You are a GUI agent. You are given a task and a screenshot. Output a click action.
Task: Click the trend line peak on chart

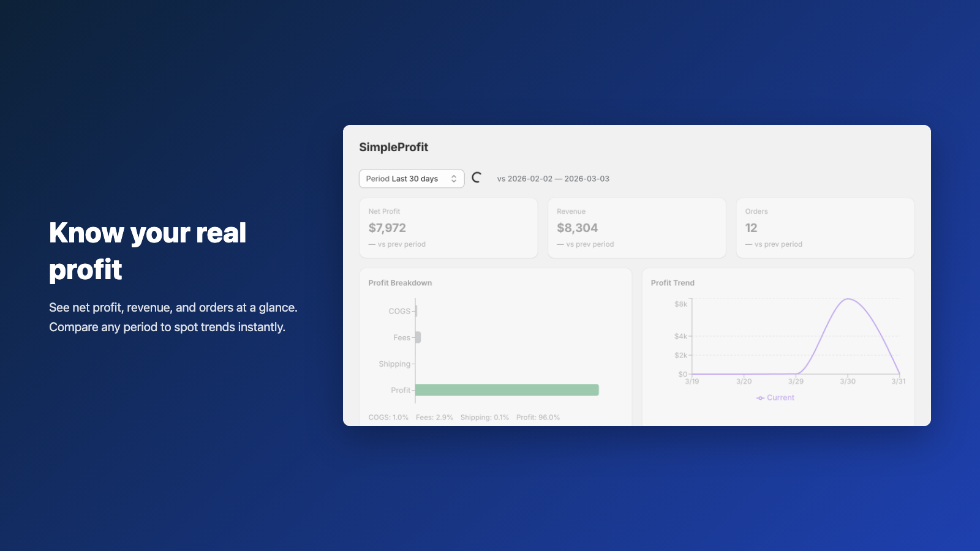pyautogui.click(x=848, y=299)
